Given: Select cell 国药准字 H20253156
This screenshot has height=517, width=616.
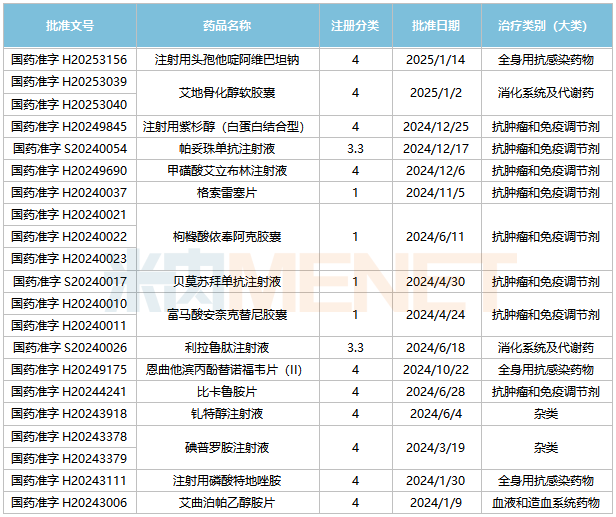Looking at the screenshot, I should (69, 60).
